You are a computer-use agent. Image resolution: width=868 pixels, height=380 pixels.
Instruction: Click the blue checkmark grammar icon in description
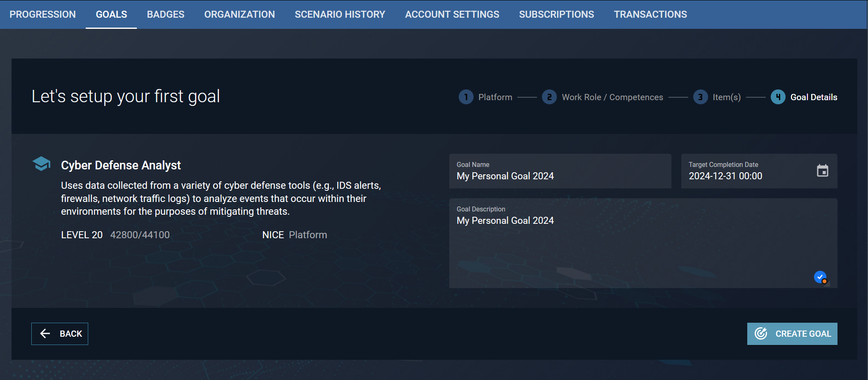(820, 277)
